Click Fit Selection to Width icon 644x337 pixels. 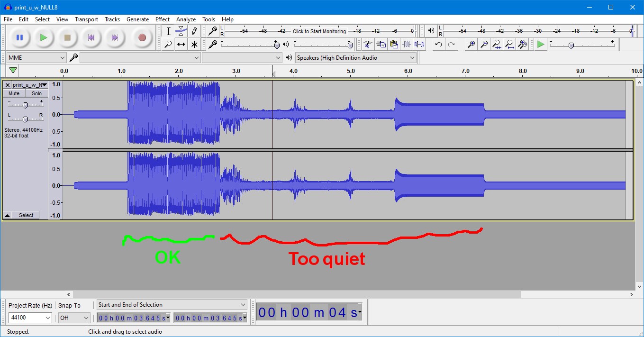[497, 44]
